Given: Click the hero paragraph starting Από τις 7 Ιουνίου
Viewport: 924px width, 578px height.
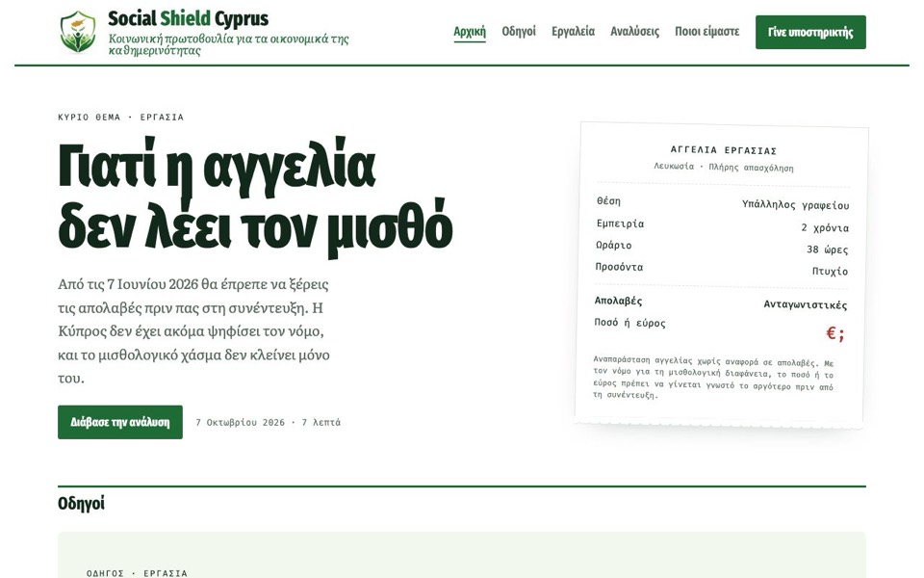Looking at the screenshot, I should tap(193, 330).
